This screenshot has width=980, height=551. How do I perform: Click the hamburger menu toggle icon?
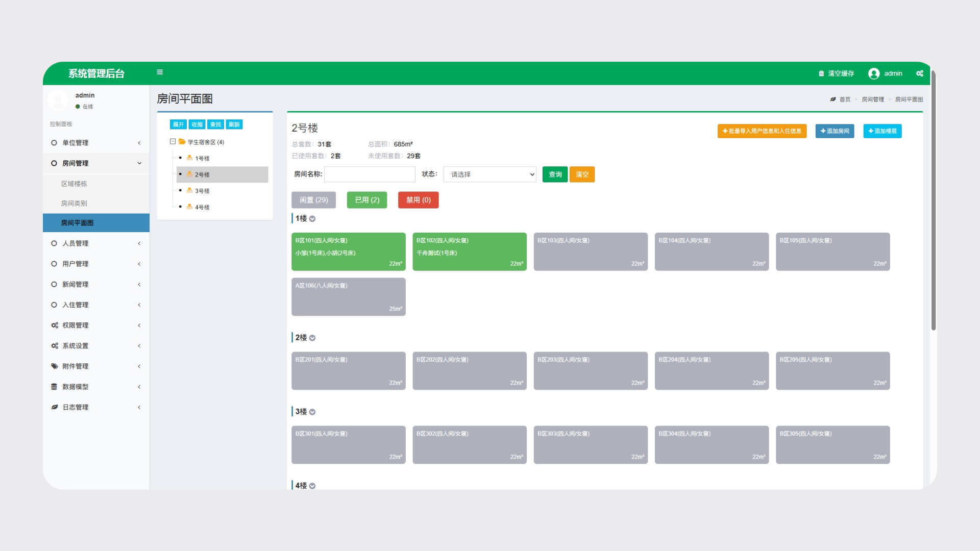(x=160, y=72)
